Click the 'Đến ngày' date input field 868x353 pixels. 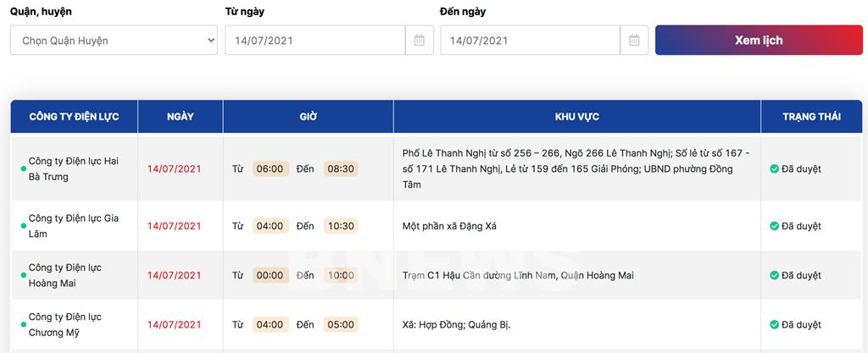point(530,41)
